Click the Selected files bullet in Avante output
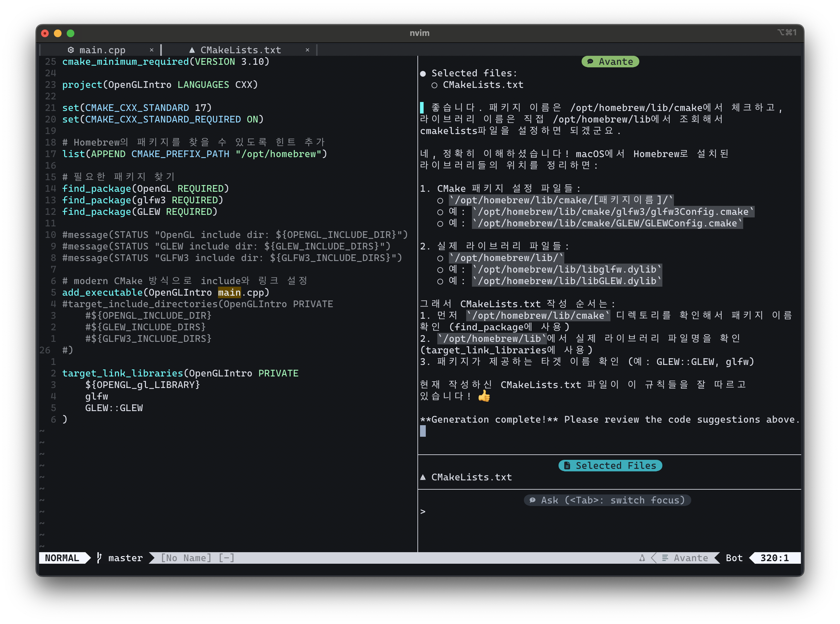The height and width of the screenshot is (624, 840). point(423,73)
